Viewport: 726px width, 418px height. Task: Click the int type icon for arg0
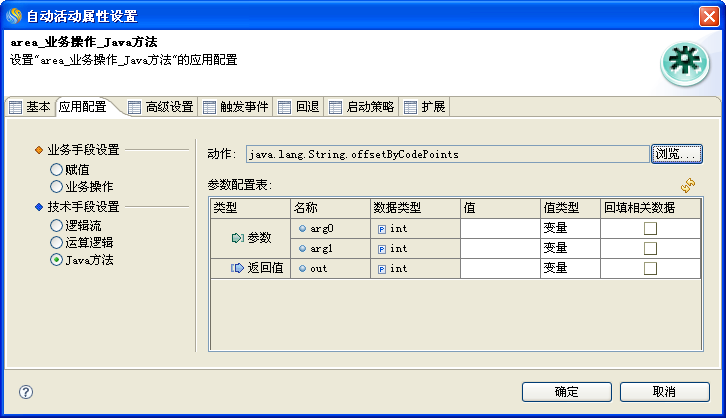tap(382, 229)
